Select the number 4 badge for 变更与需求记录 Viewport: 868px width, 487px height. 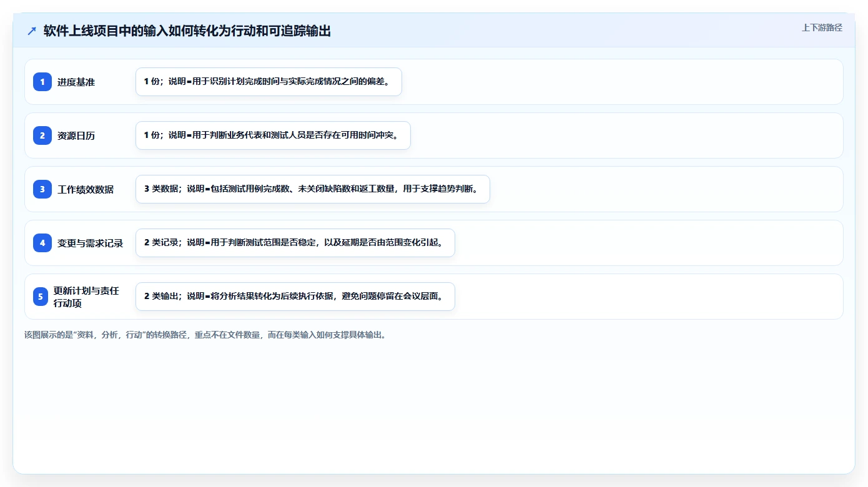42,243
